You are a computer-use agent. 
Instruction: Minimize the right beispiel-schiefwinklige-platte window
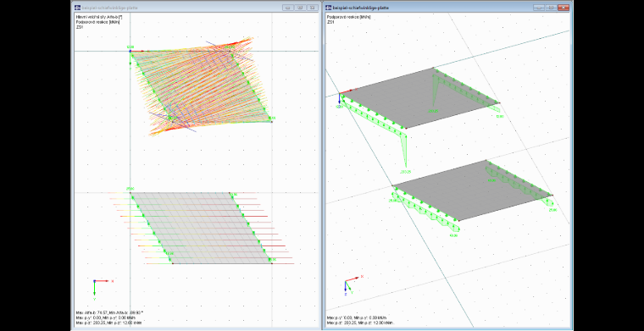pos(539,8)
